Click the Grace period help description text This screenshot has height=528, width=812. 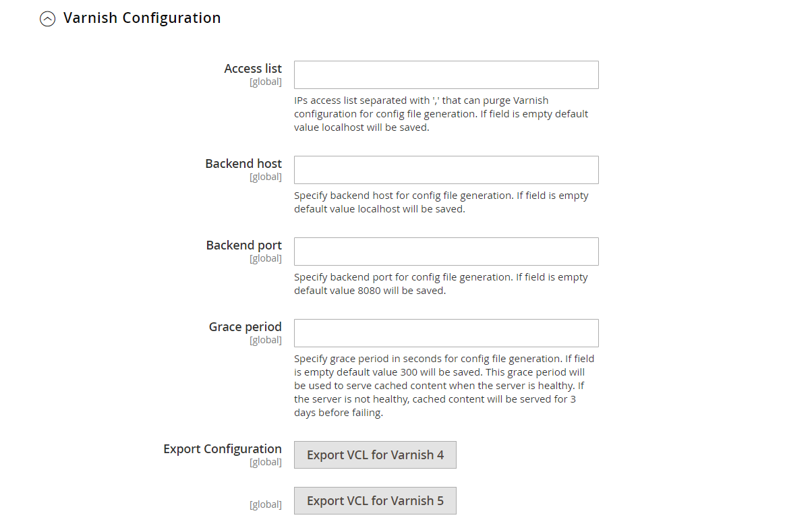[444, 386]
